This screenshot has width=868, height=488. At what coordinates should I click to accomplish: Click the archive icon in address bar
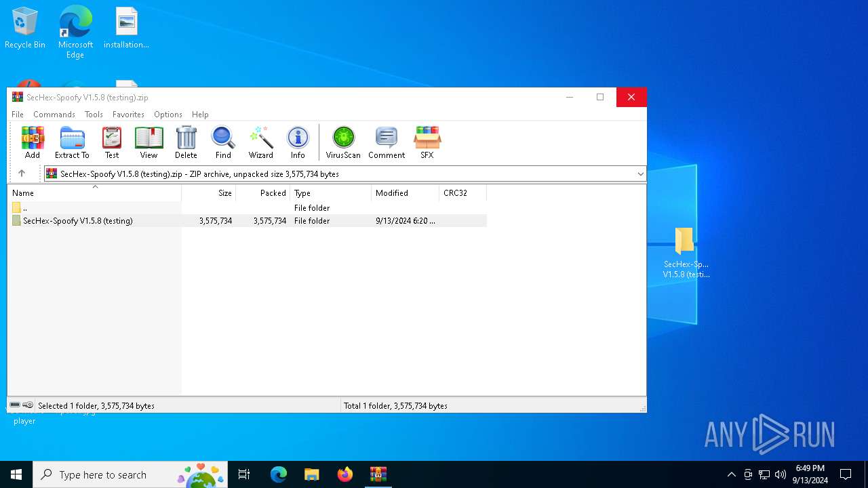(52, 174)
